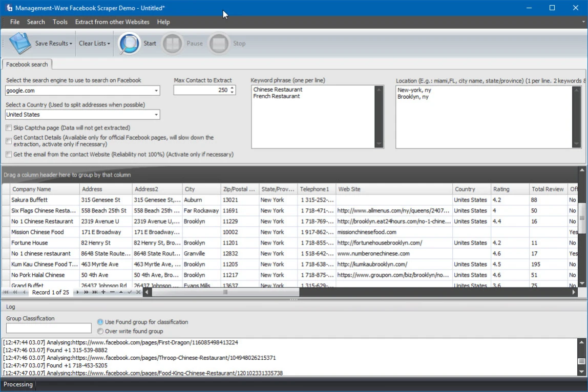Open the Tools menu

click(x=60, y=22)
